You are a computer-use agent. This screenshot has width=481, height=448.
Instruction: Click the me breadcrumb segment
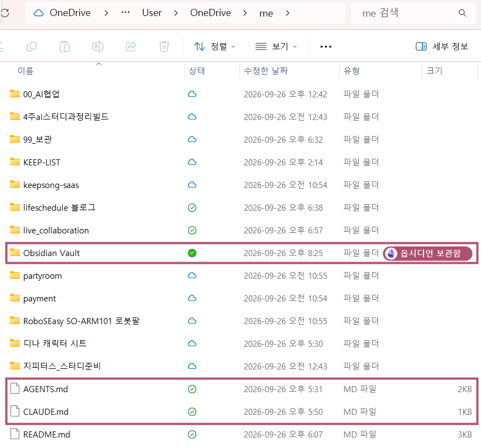266,13
